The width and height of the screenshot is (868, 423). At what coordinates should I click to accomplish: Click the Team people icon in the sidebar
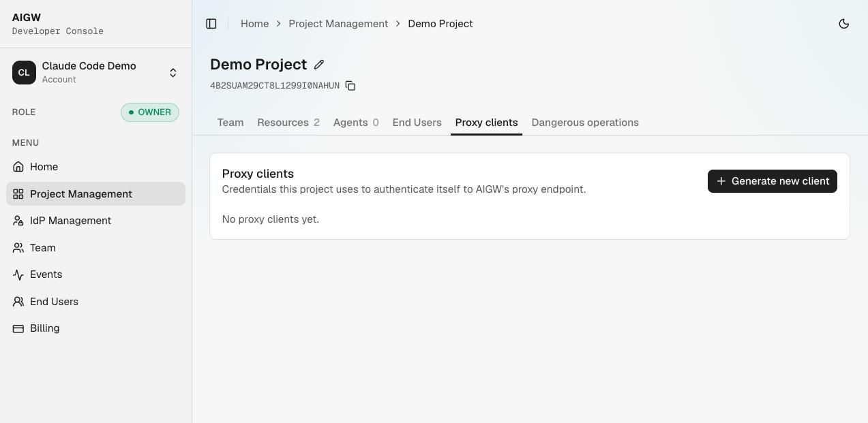18,248
